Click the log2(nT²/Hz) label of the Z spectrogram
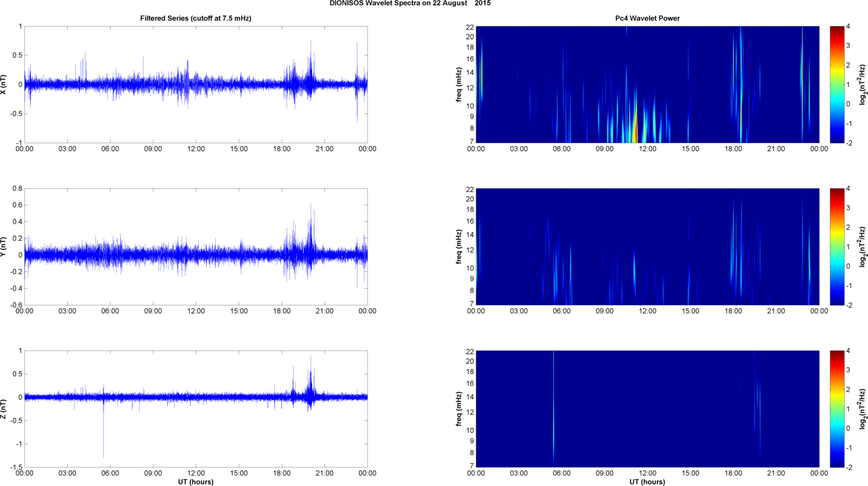This screenshot has height=486, width=868. pyautogui.click(x=863, y=409)
